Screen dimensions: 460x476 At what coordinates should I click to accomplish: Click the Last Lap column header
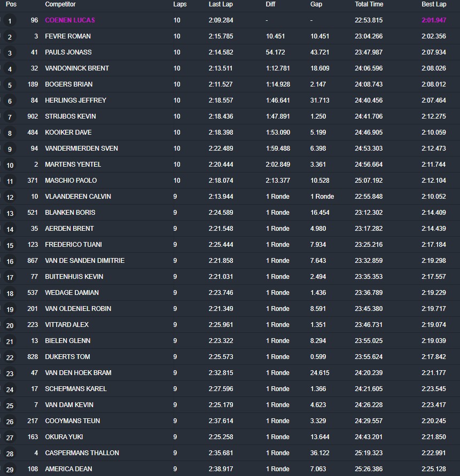[x=221, y=4]
